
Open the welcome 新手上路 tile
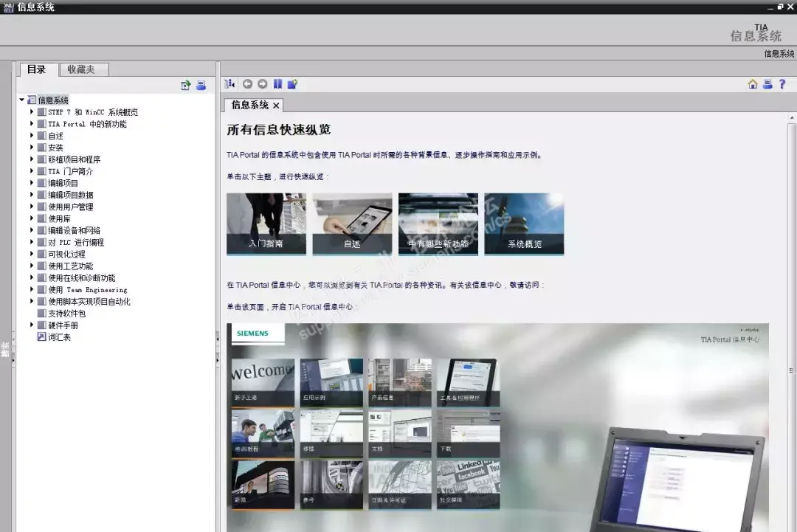(263, 382)
